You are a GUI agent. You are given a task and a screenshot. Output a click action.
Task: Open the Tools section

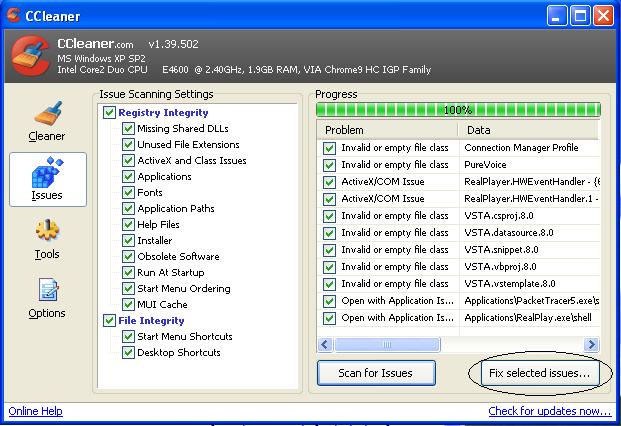click(x=47, y=239)
